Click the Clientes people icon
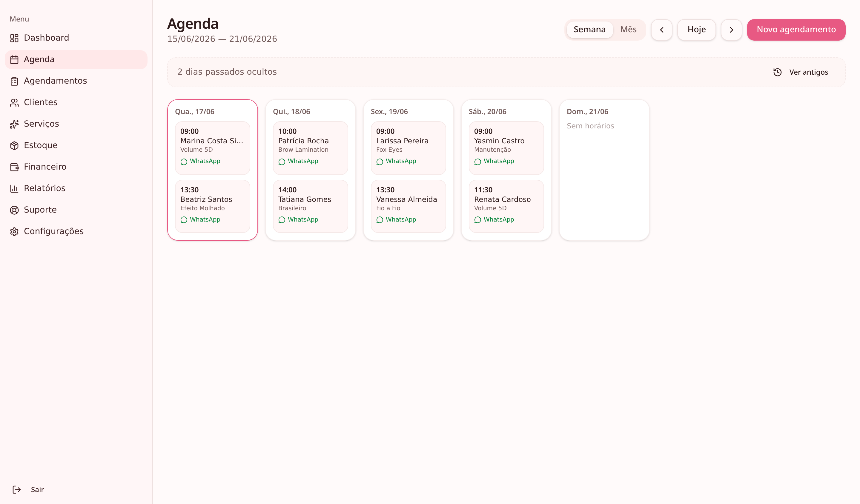 14,103
